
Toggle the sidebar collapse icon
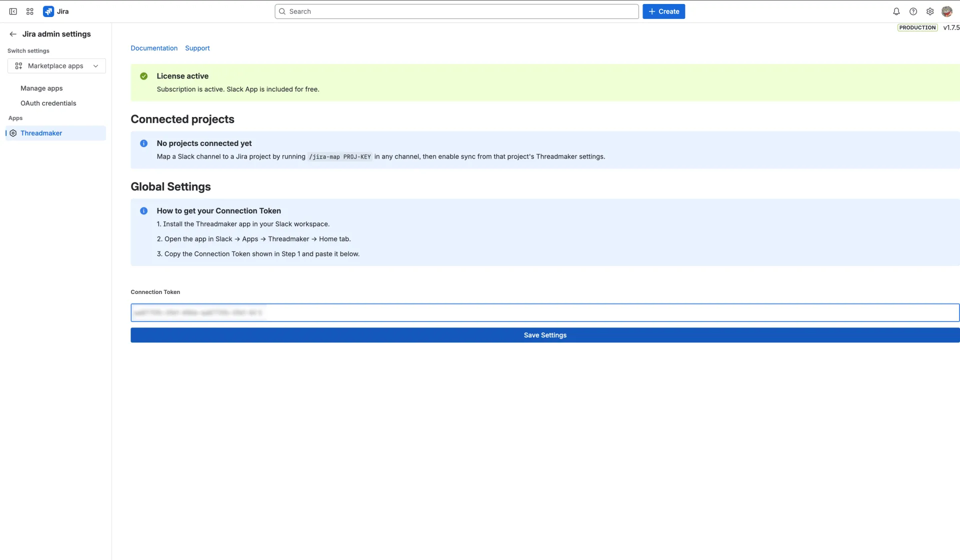(x=13, y=11)
